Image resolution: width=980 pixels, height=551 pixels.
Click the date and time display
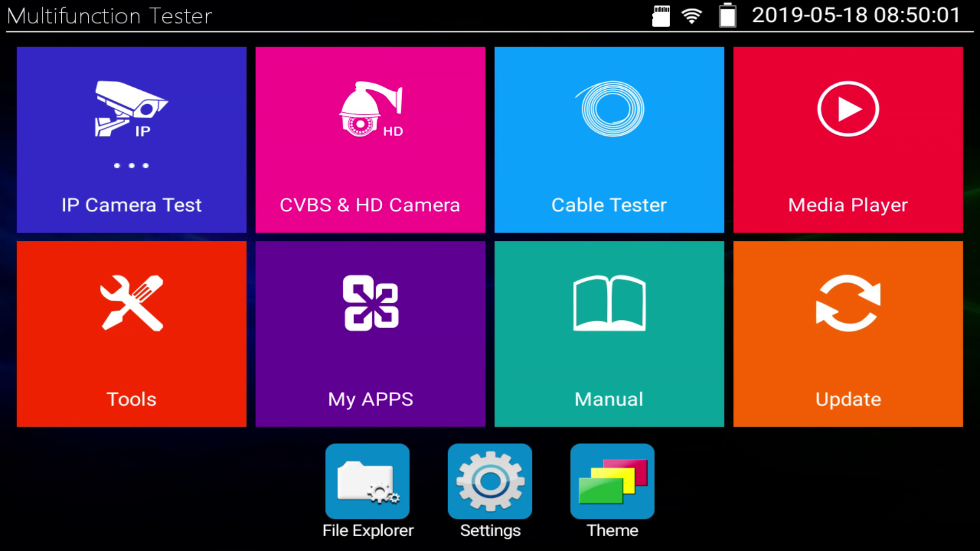point(856,15)
